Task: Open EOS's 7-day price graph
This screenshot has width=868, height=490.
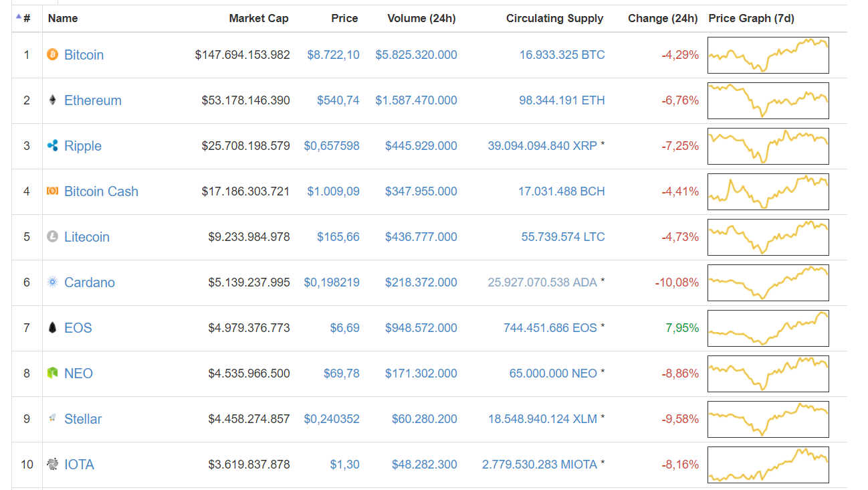Action: (x=768, y=328)
